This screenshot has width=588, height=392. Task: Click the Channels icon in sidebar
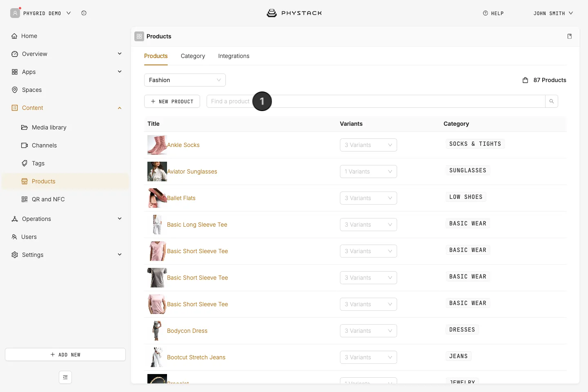pyautogui.click(x=24, y=145)
